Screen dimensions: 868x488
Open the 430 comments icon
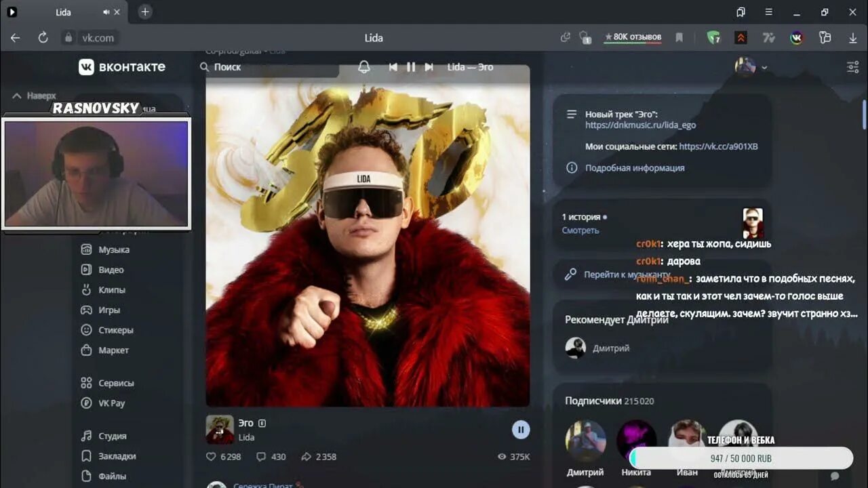click(x=271, y=457)
